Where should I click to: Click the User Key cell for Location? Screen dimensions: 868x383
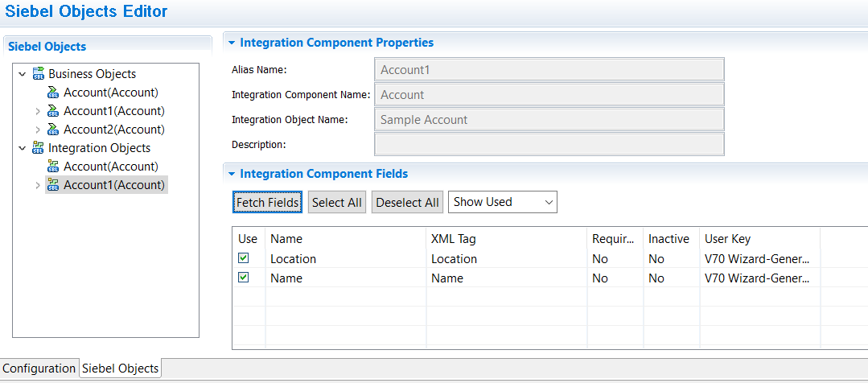(759, 258)
